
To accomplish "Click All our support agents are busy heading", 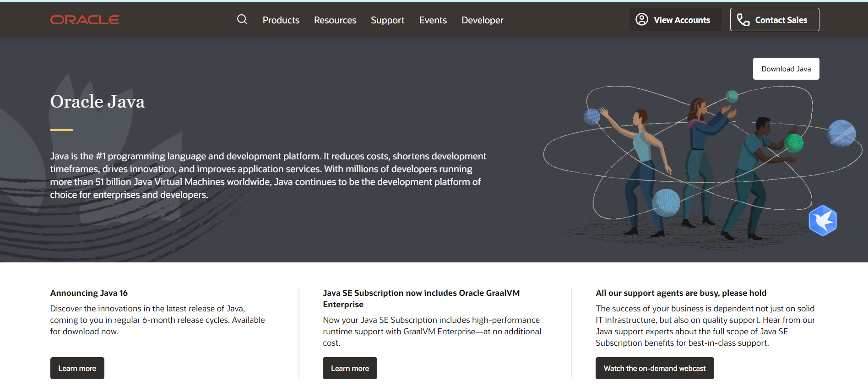I will click(681, 293).
